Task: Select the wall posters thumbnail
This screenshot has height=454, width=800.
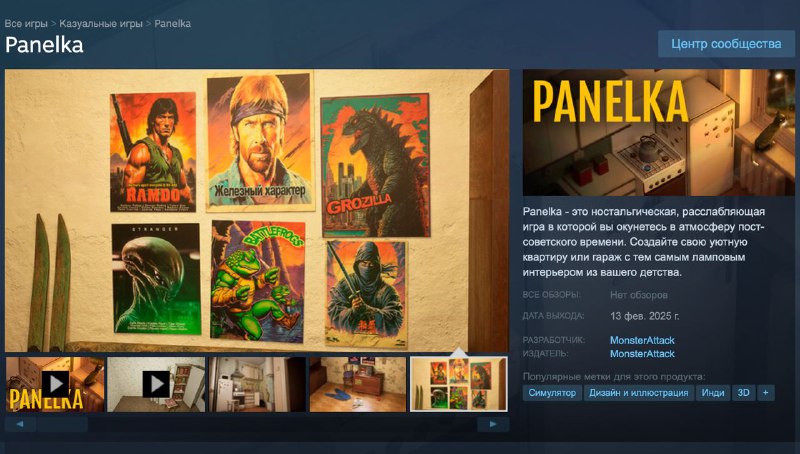Action: 459,384
